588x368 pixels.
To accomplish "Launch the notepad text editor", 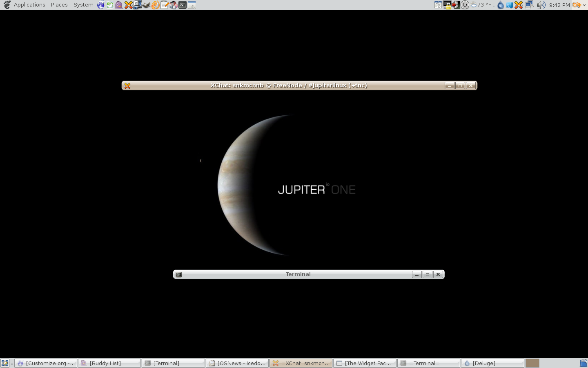I will (x=164, y=5).
